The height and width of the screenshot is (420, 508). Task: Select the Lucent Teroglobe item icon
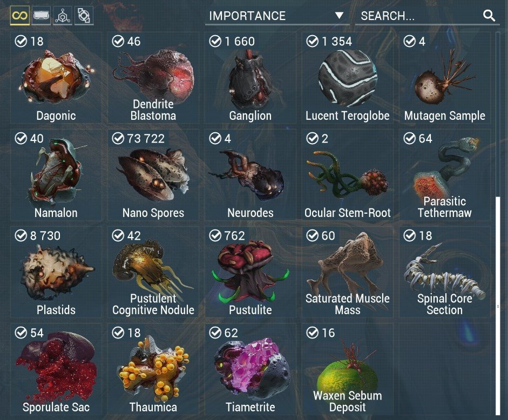pyautogui.click(x=347, y=78)
